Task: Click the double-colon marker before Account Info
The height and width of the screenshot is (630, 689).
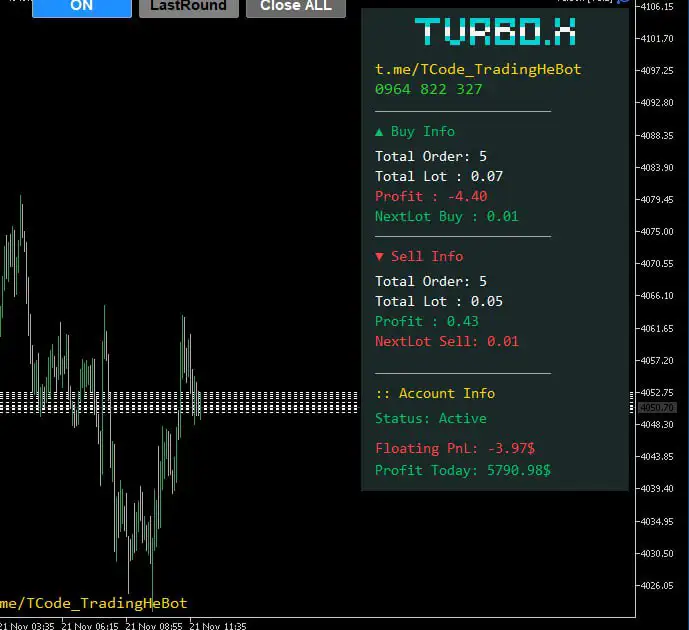Action: (382, 394)
